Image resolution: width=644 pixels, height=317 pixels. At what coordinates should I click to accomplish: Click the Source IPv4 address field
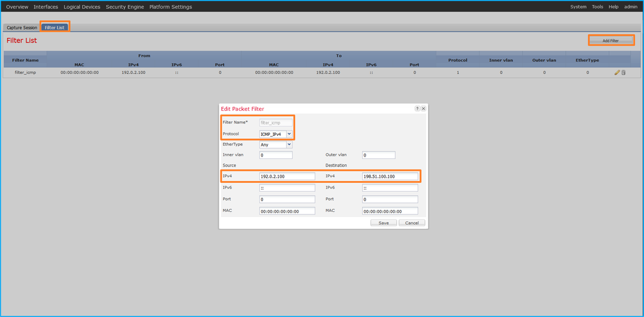pyautogui.click(x=287, y=177)
